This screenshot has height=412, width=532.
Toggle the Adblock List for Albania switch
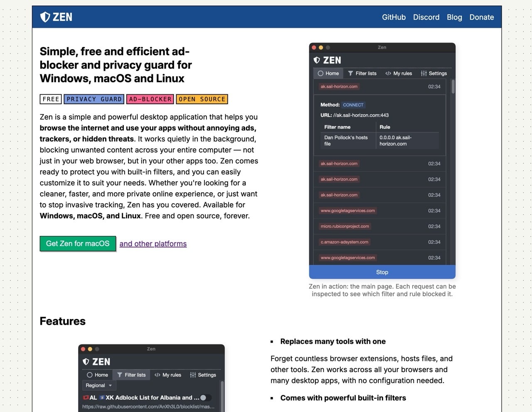(x=205, y=397)
